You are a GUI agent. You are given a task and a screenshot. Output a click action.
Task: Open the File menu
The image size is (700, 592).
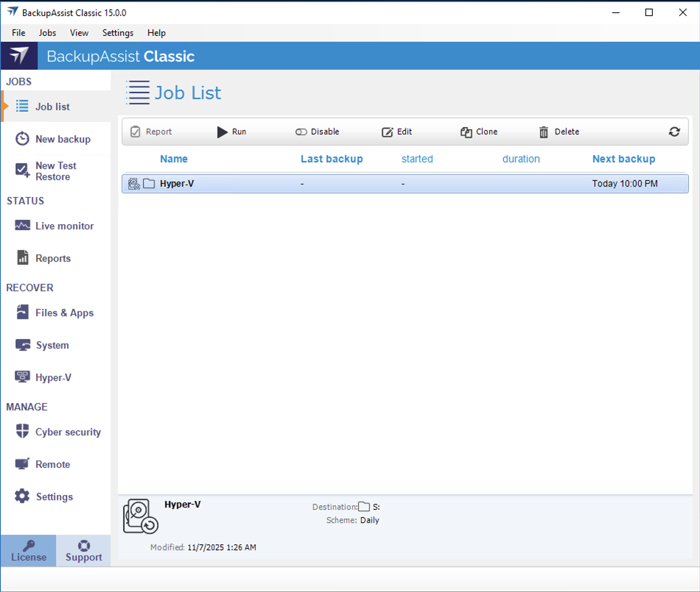pos(18,33)
